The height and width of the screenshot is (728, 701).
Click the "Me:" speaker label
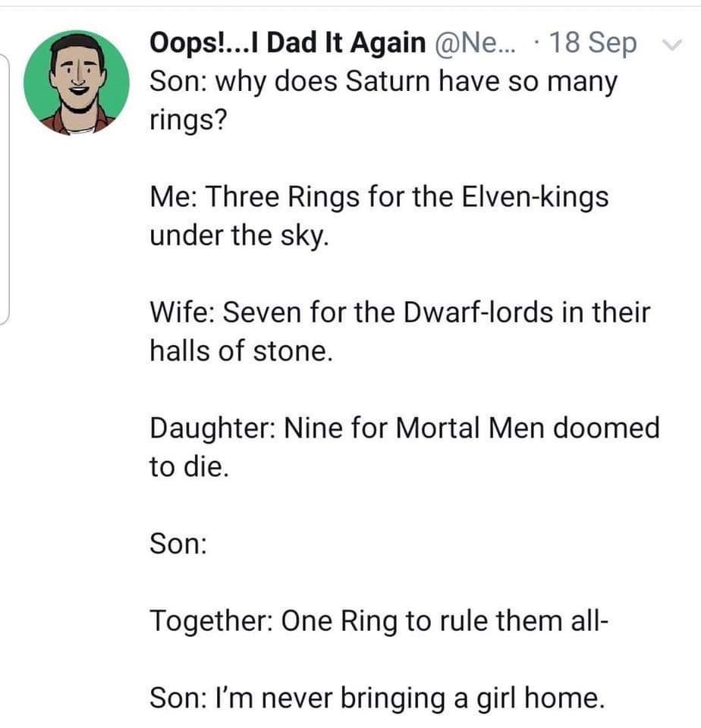174,198
